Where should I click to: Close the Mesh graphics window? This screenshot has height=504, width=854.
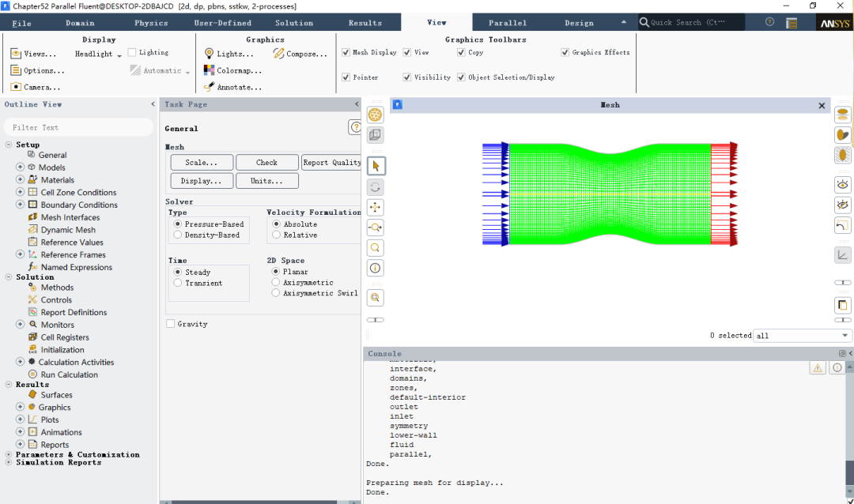click(822, 106)
